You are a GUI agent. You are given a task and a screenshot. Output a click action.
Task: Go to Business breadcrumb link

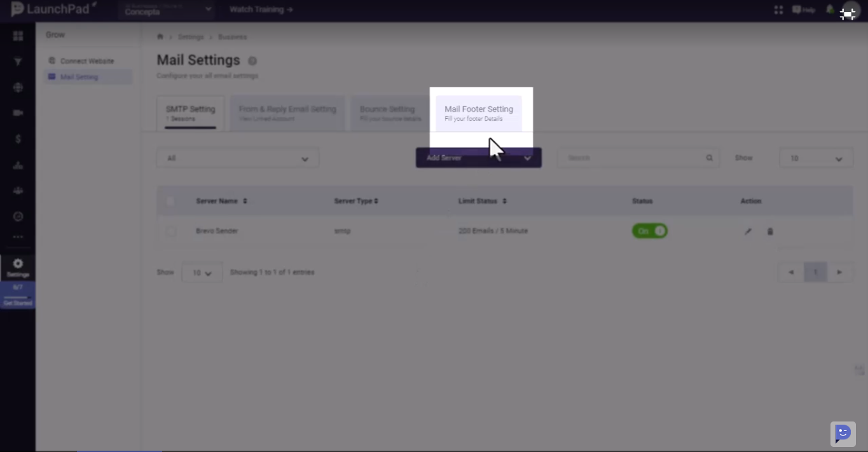[x=232, y=37]
